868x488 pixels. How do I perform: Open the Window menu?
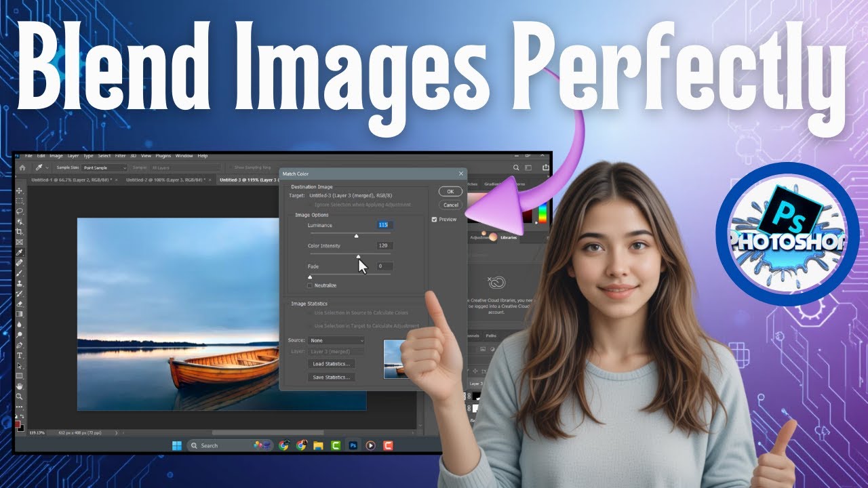(x=184, y=156)
